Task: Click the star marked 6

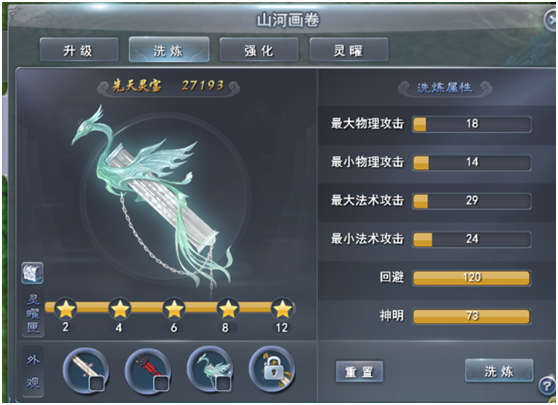Action: click(174, 309)
